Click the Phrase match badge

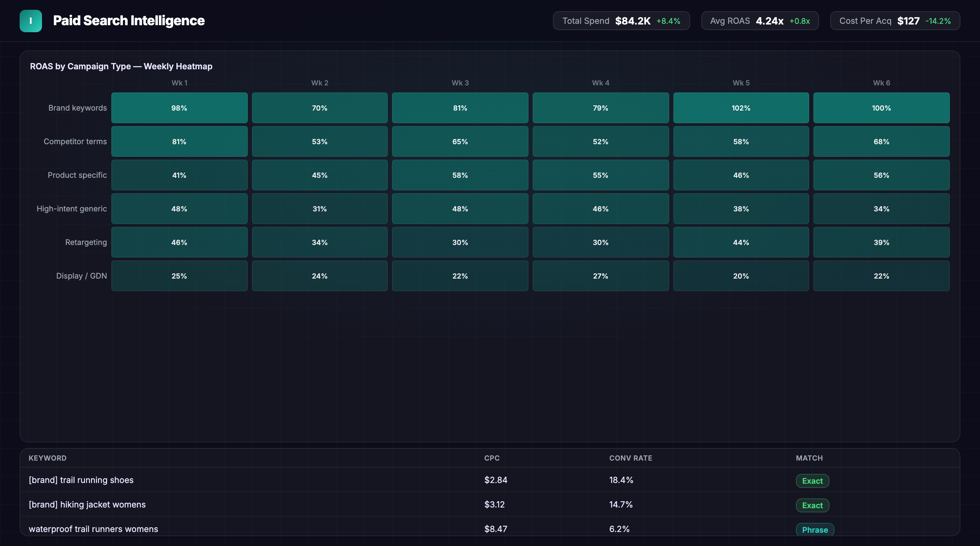coord(815,530)
